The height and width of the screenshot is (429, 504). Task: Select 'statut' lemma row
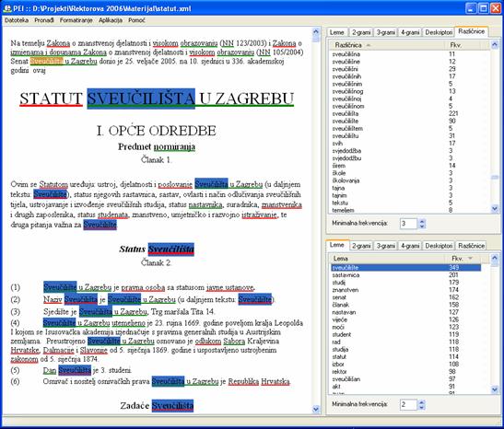coord(406,357)
